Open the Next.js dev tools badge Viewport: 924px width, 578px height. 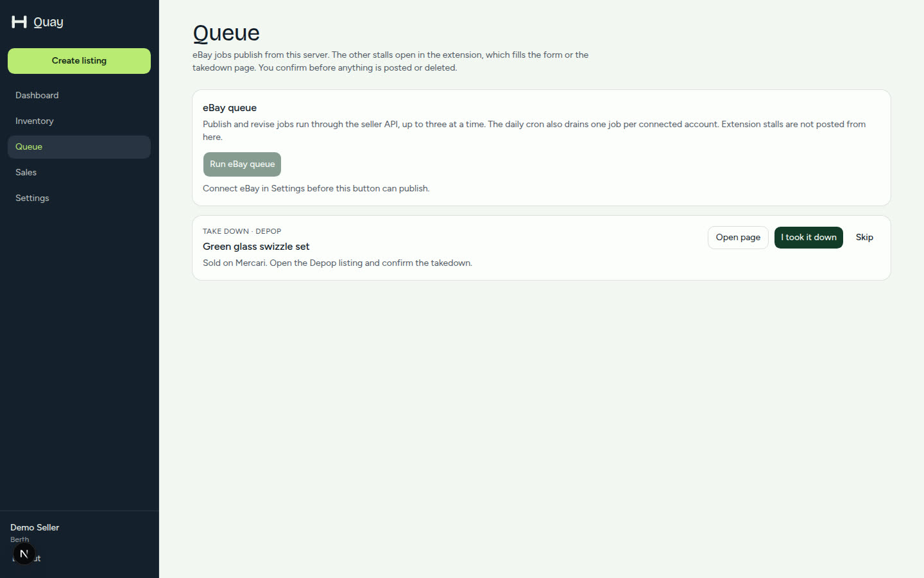point(24,554)
